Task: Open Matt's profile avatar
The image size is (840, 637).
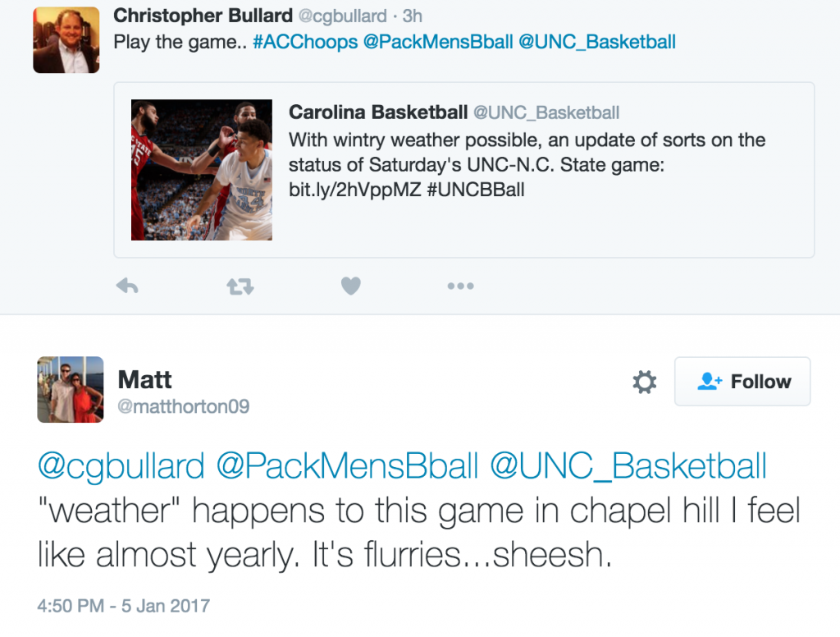Action: (x=71, y=389)
